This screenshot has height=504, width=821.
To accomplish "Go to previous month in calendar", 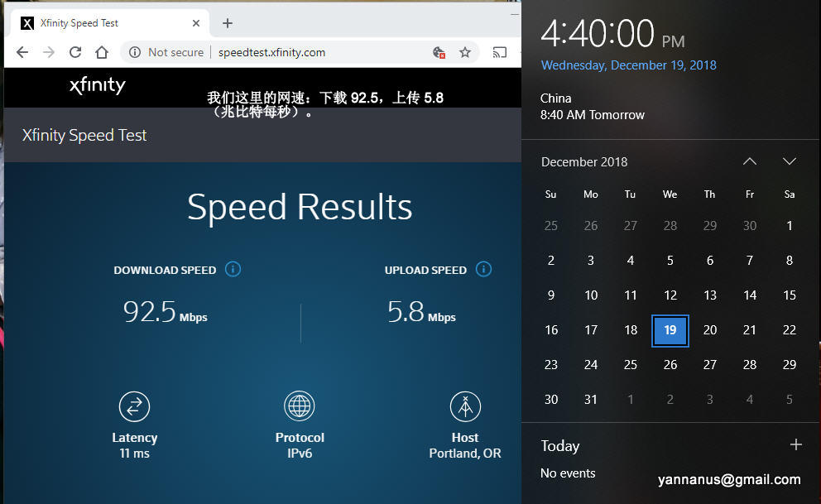I will point(750,161).
